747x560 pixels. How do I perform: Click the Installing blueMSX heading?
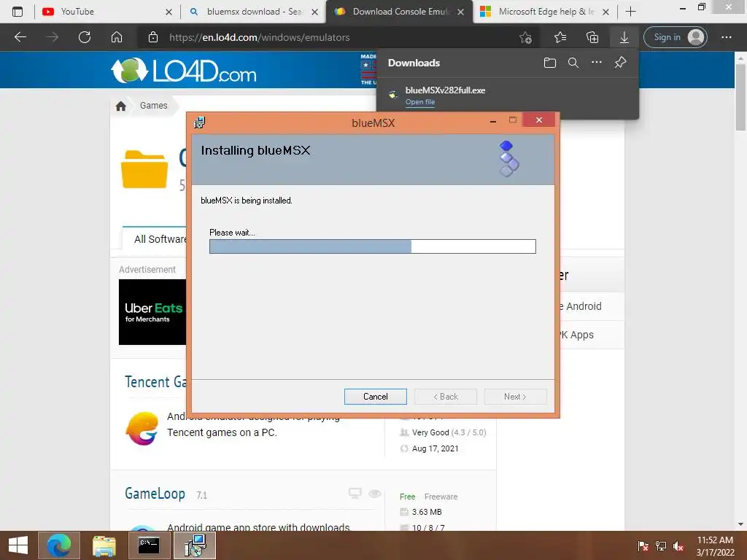tap(255, 150)
